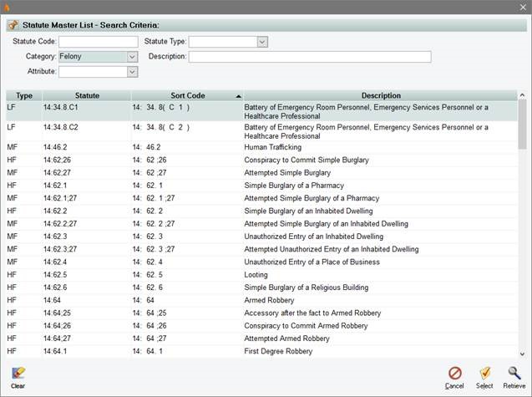Open the Statute Type dropdown

[x=262, y=42]
